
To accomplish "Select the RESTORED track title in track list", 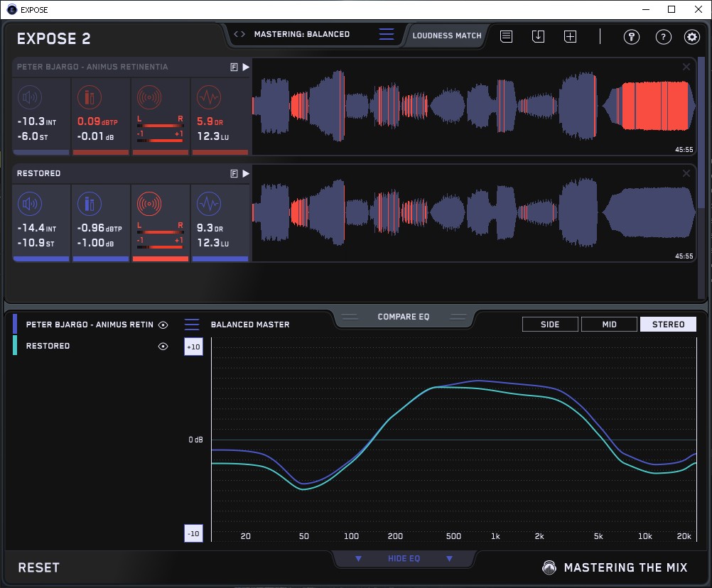I will point(38,173).
